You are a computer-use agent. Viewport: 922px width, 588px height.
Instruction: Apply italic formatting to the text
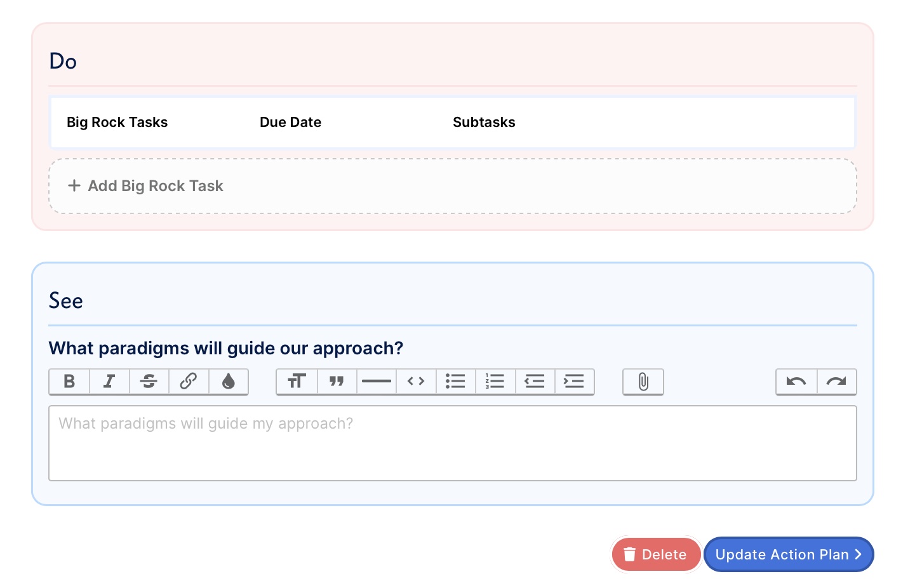[109, 382]
